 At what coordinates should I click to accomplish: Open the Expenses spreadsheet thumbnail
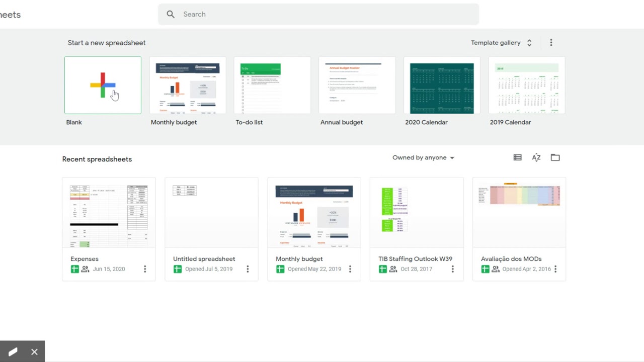109,213
